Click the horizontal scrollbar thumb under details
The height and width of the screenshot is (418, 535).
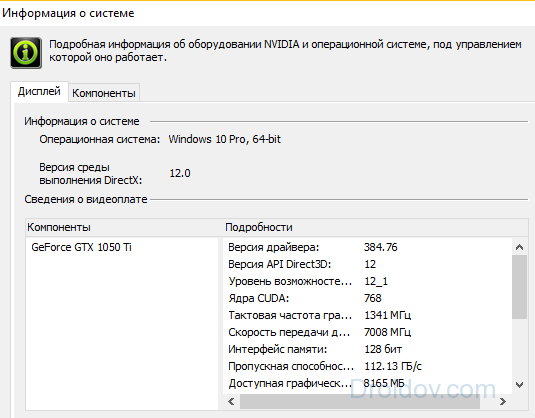pyautogui.click(x=360, y=401)
